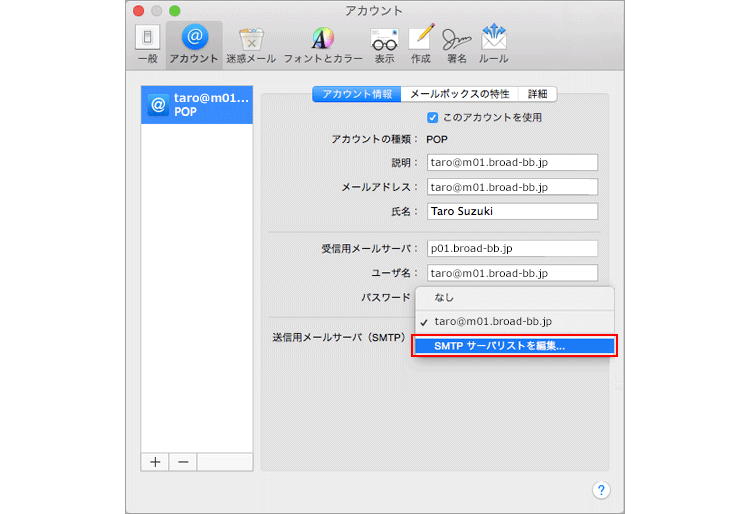Click the plus button to add account
The image size is (750, 514).
(155, 462)
